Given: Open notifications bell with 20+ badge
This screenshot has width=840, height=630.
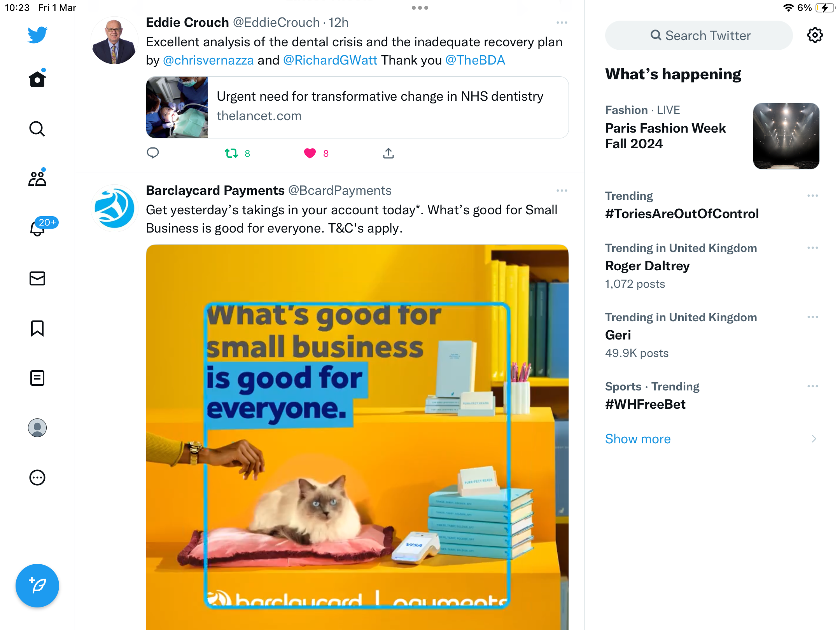Looking at the screenshot, I should pos(37,228).
